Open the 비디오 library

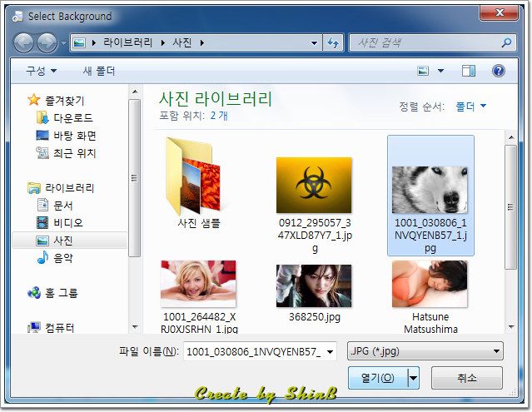point(68,223)
